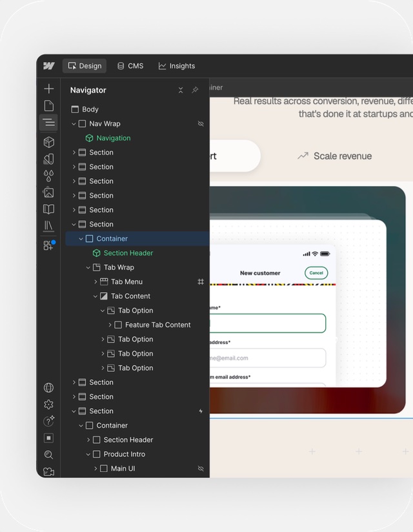The image size is (413, 532).
Task: Select the green Section Header component row
Action: click(x=137, y=253)
